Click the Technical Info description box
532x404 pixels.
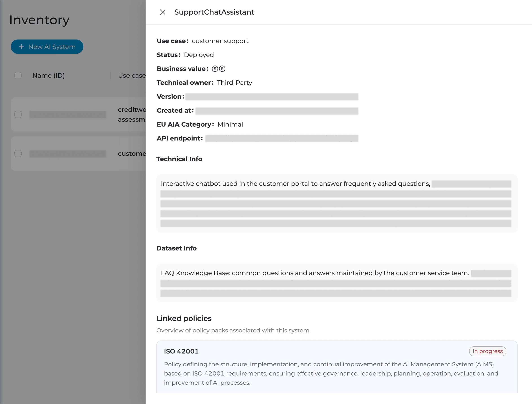coord(337,203)
